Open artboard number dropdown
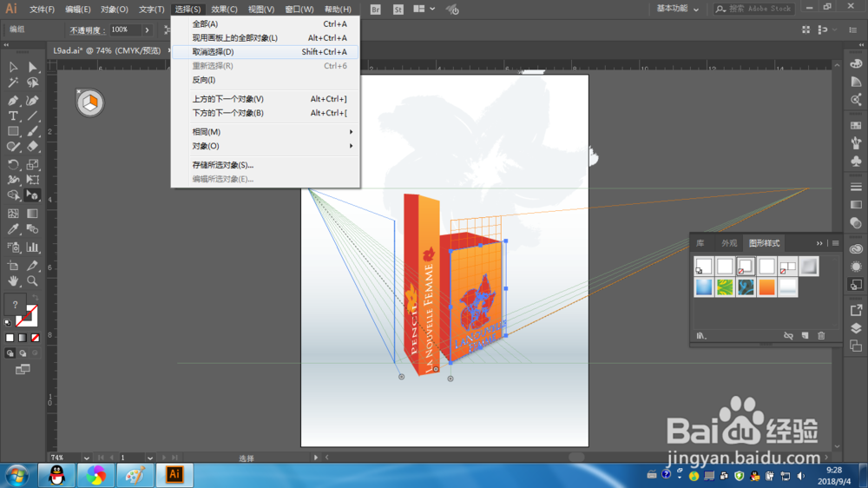868x488 pixels. 150,458
